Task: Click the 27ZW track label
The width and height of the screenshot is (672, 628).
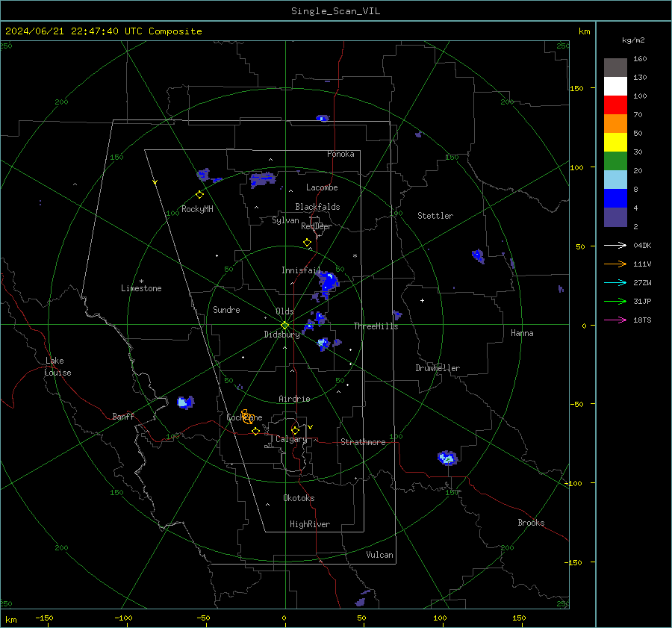Action: tap(642, 282)
